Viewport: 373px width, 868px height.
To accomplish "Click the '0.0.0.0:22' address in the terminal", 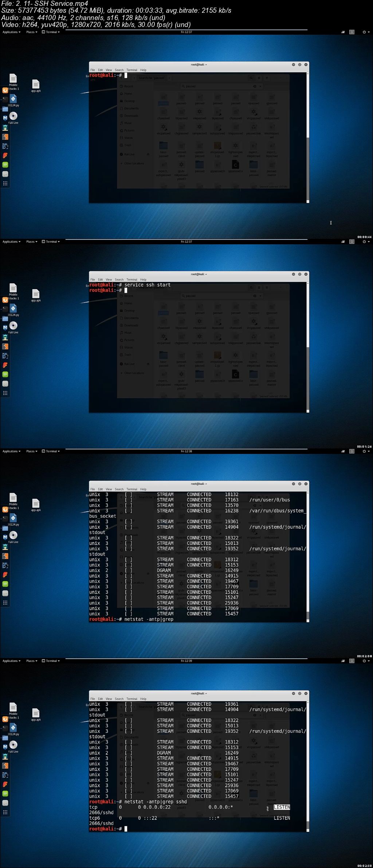I will 157,807.
